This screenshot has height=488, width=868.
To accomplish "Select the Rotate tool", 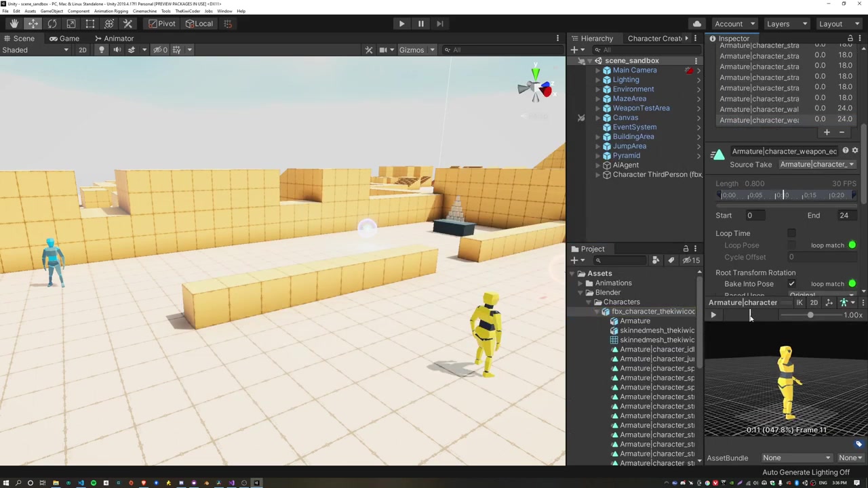I will click(52, 24).
